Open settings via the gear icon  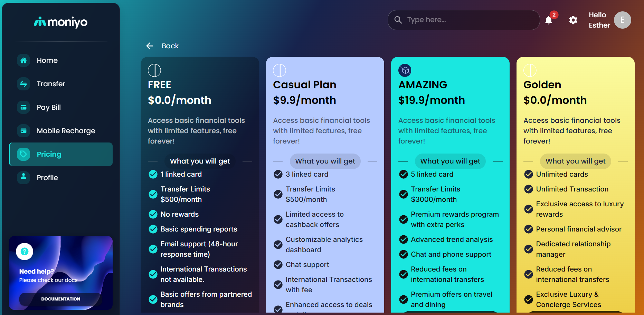(573, 20)
